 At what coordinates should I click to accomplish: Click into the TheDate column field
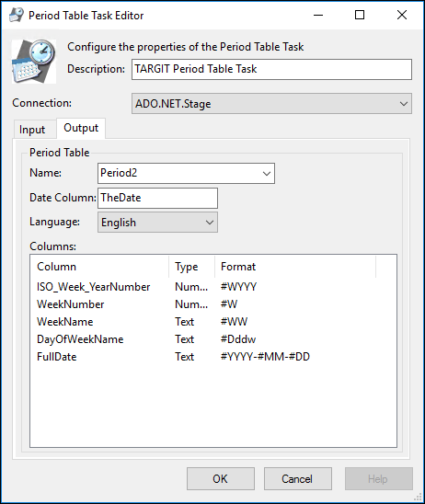157,198
